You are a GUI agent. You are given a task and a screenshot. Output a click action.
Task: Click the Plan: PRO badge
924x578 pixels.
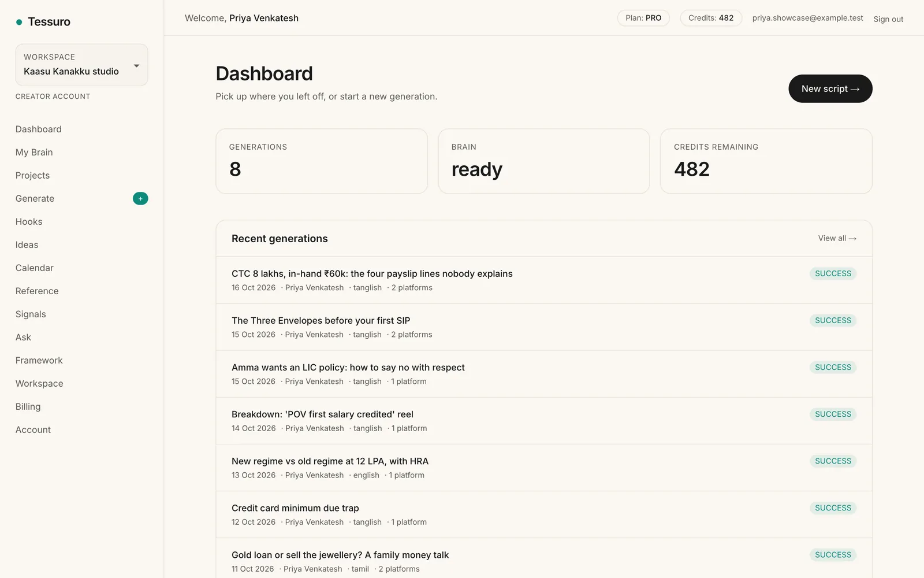click(x=643, y=18)
